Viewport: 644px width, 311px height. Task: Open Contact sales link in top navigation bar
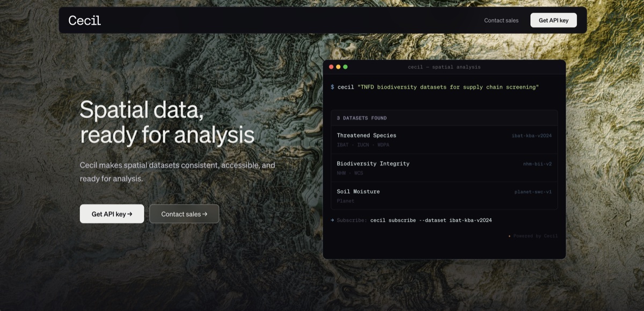(501, 20)
